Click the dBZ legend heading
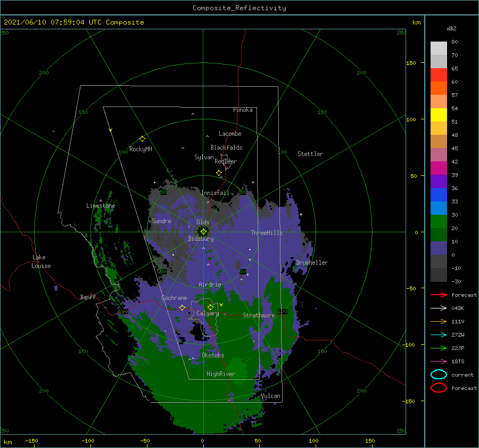Image resolution: width=479 pixels, height=448 pixels. click(451, 28)
